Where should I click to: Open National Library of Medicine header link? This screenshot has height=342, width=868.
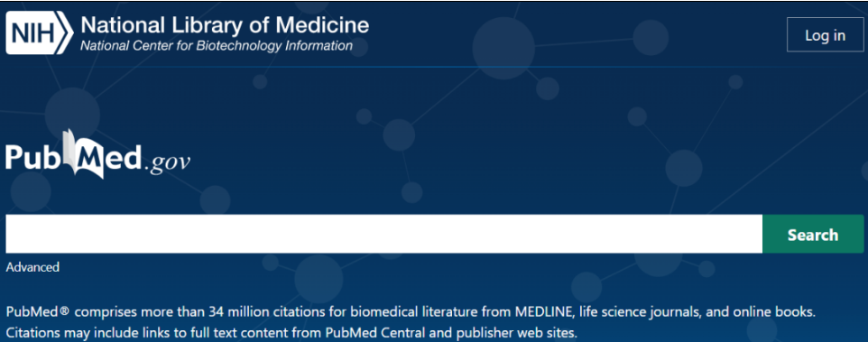[x=225, y=25]
